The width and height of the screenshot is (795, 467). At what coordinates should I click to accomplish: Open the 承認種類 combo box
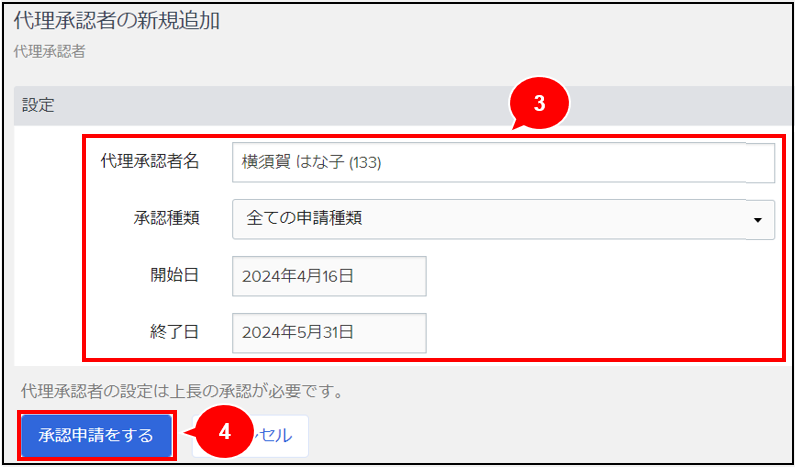click(502, 219)
